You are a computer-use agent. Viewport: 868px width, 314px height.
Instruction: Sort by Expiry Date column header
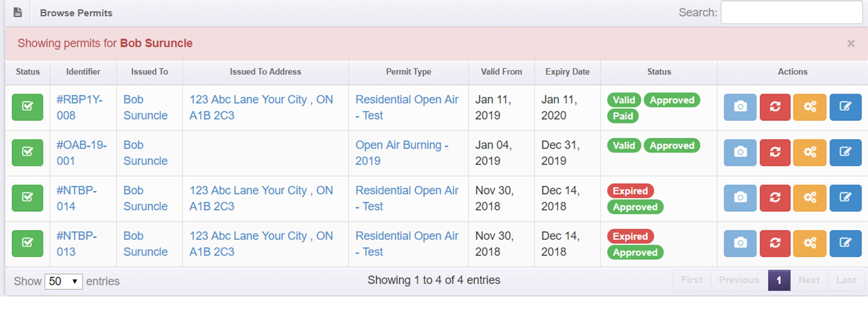tap(567, 72)
